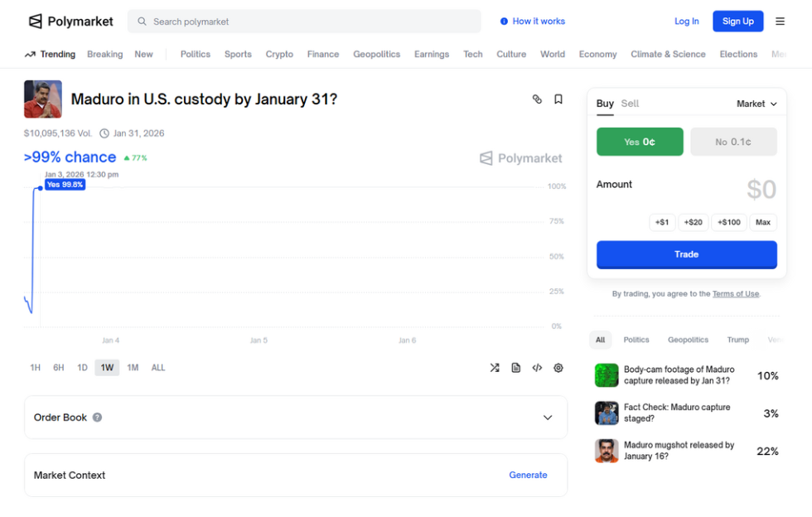This screenshot has width=812, height=517.
Task: Open the Crypto category
Action: click(279, 54)
